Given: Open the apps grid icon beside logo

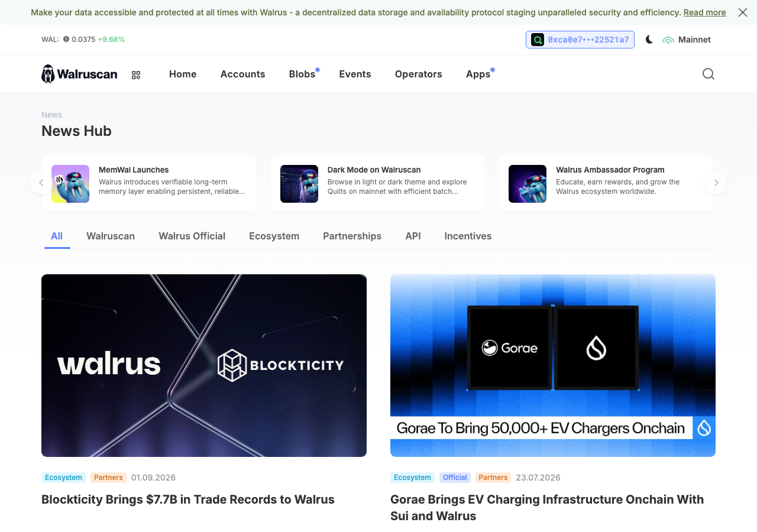Looking at the screenshot, I should tap(136, 75).
